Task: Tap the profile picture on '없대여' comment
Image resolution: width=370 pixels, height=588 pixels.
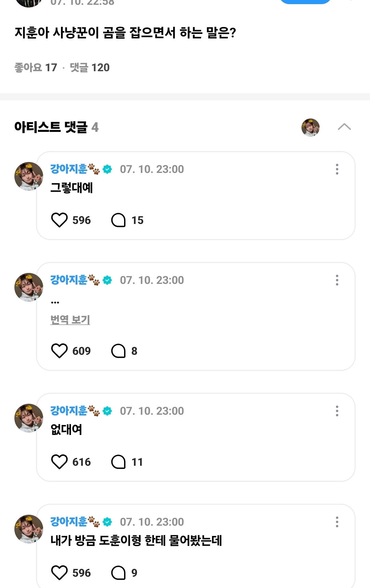Action: click(x=29, y=418)
